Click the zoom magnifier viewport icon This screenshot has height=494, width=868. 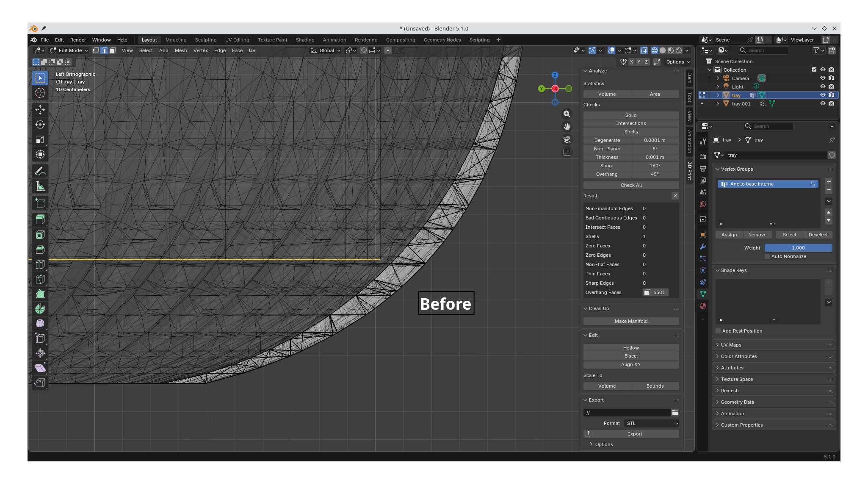point(567,114)
